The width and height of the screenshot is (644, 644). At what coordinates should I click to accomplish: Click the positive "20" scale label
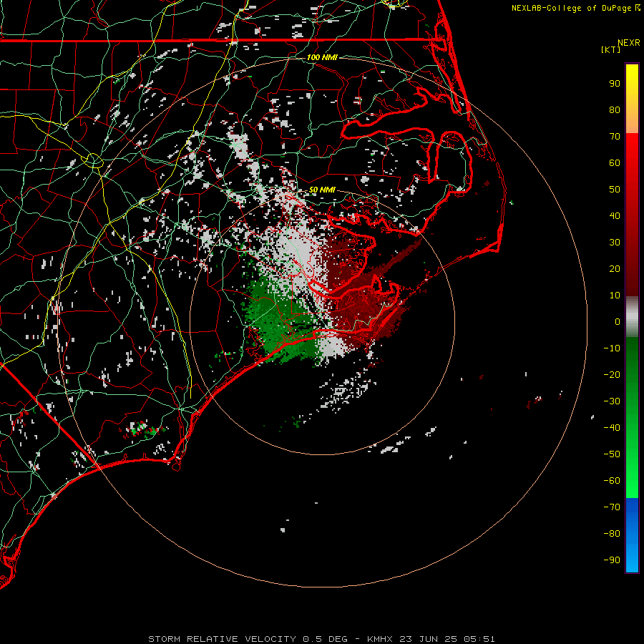[x=615, y=268]
